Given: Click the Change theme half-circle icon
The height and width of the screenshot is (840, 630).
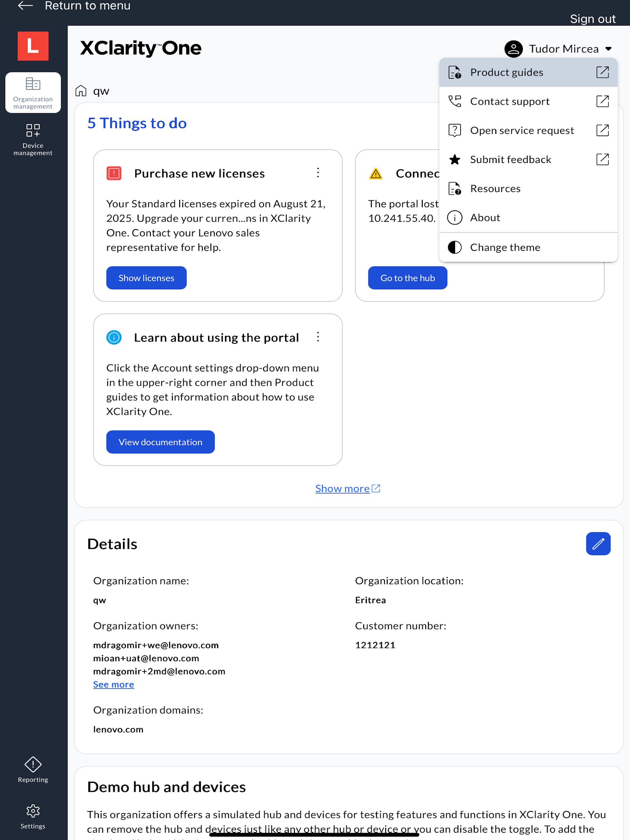Looking at the screenshot, I should [x=454, y=247].
